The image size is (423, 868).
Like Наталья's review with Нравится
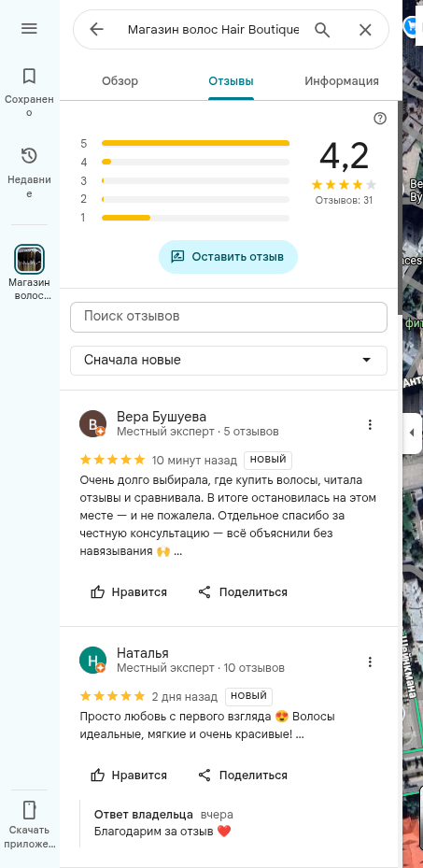coord(129,775)
